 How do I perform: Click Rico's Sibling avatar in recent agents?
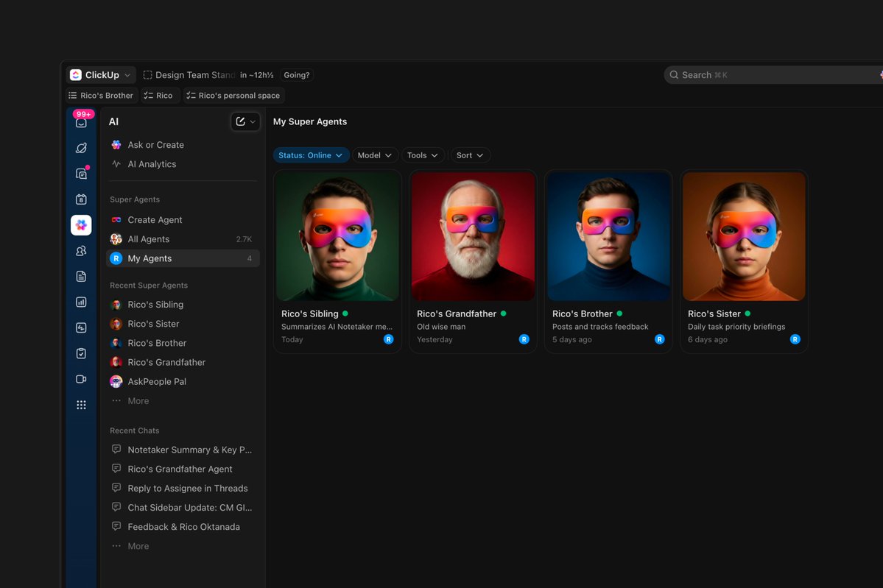coord(116,305)
